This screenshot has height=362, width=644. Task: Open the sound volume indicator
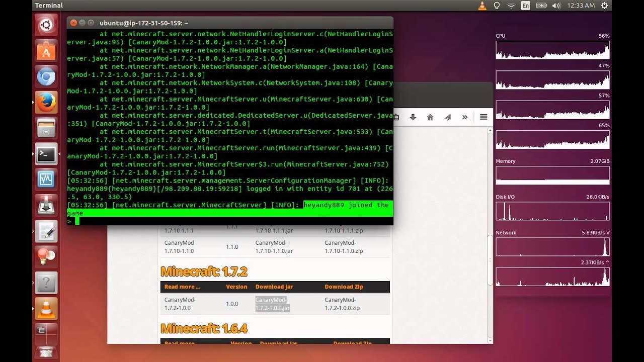556,6
